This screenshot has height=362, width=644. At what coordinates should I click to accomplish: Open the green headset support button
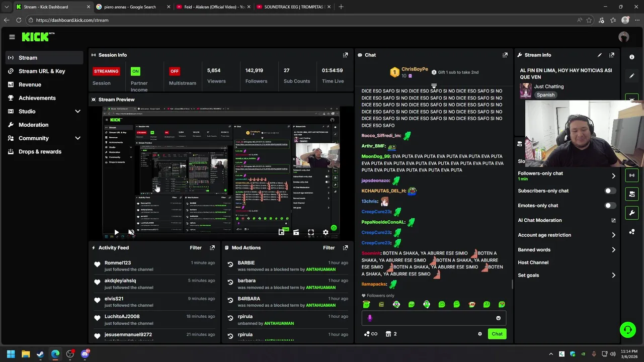coord(627,330)
